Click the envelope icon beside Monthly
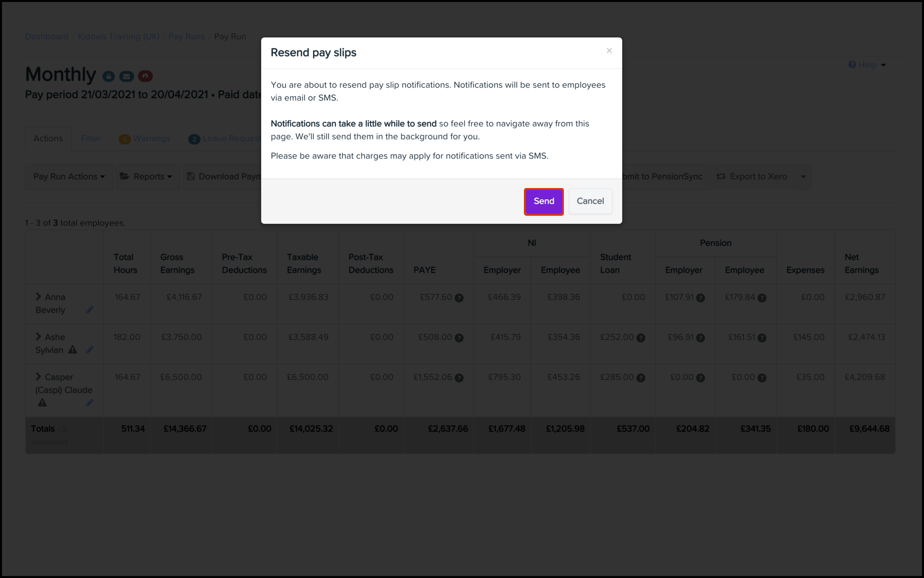The image size is (924, 578). coord(126,76)
